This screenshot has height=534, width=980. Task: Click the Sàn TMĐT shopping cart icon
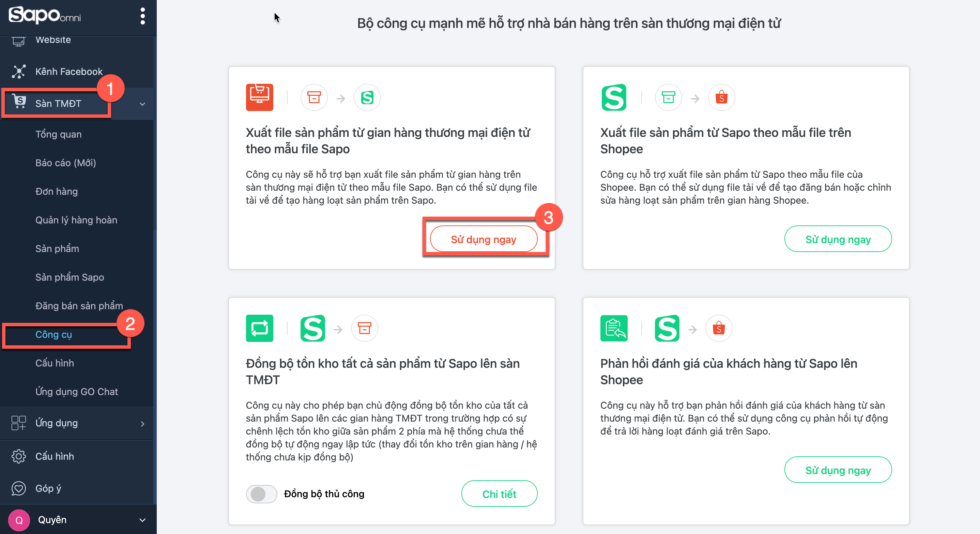(19, 102)
